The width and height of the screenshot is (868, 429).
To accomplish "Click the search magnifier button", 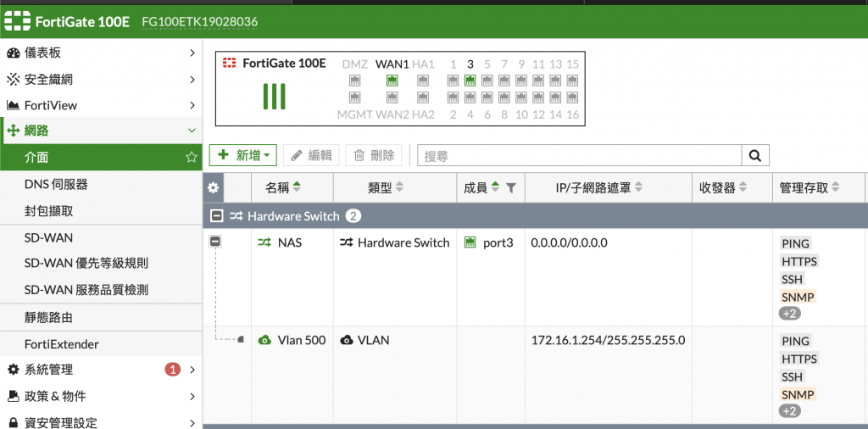I will (755, 155).
